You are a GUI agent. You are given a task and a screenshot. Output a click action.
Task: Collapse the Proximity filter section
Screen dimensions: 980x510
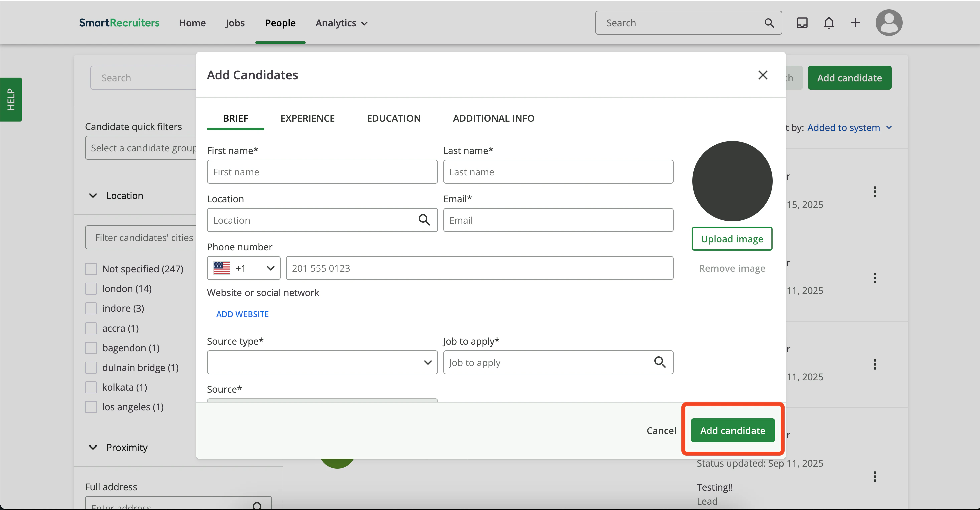93,448
